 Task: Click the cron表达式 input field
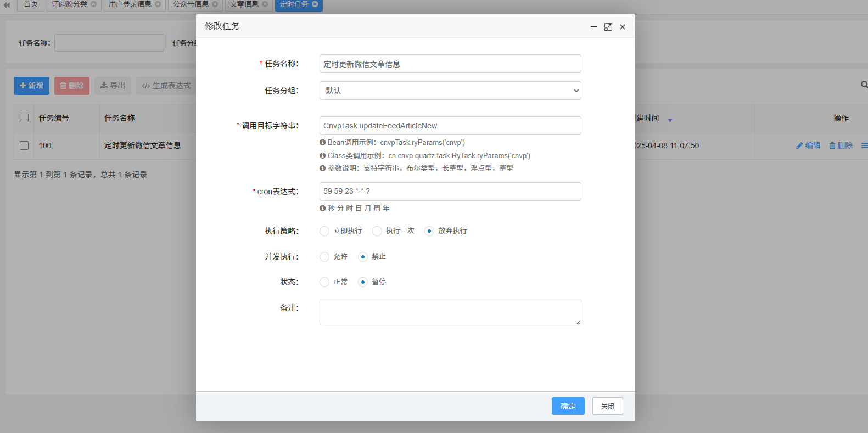450,192
